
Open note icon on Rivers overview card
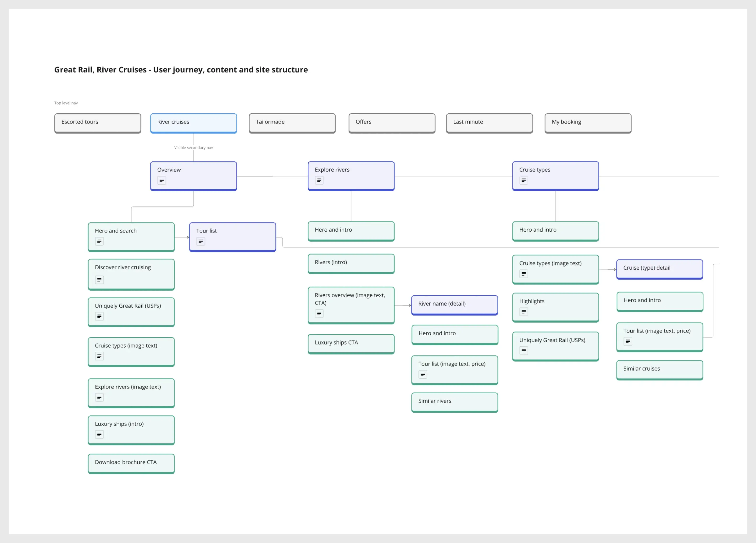pyautogui.click(x=319, y=313)
